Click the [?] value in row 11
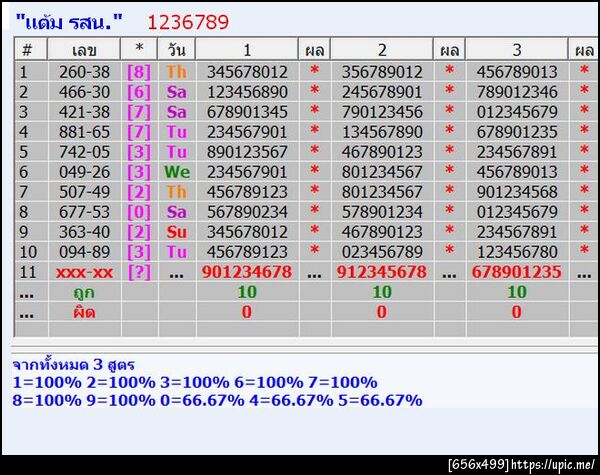600x475 pixels. point(139,272)
